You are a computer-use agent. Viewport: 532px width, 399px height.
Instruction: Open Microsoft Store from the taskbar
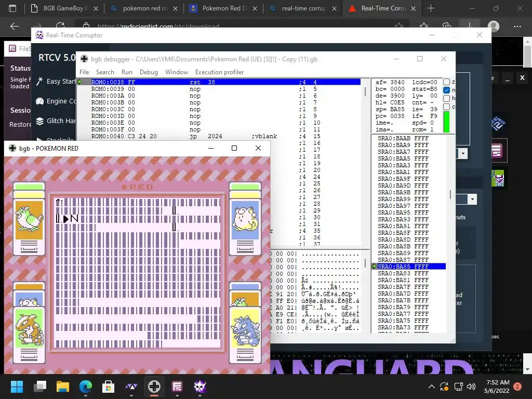[108, 387]
